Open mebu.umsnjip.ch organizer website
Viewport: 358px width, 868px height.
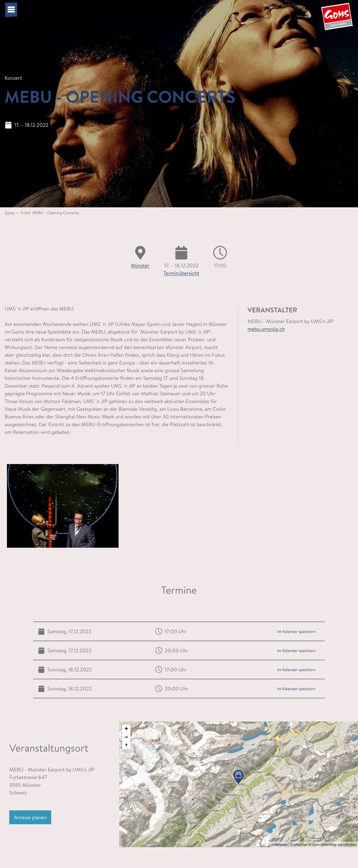[x=266, y=329]
